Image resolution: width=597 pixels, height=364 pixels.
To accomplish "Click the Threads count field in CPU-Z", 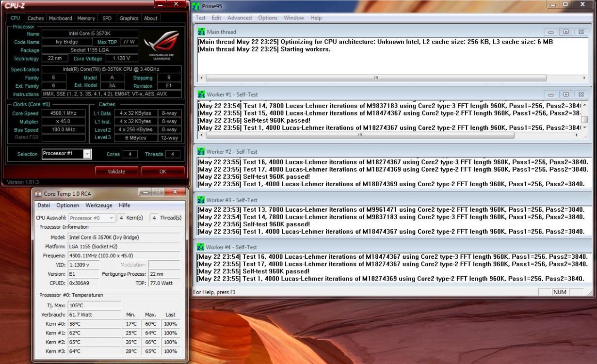I will coord(173,154).
